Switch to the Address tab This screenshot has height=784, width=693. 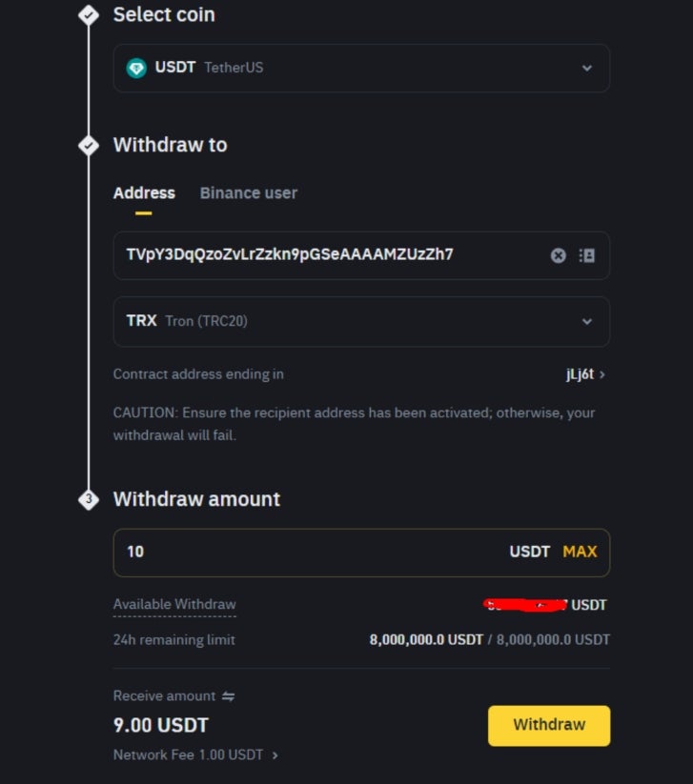pyautogui.click(x=144, y=193)
